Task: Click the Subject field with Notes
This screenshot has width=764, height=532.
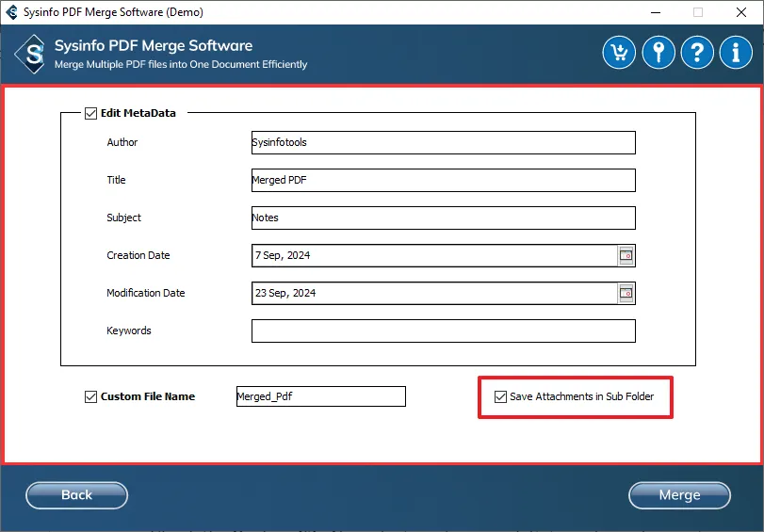Action: tap(444, 218)
